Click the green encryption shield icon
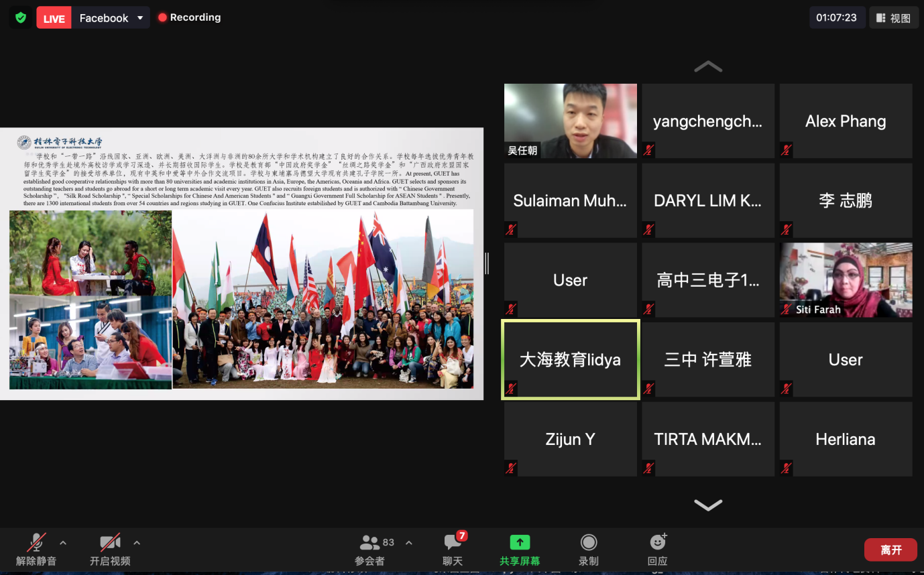The width and height of the screenshot is (924, 575). [x=21, y=17]
